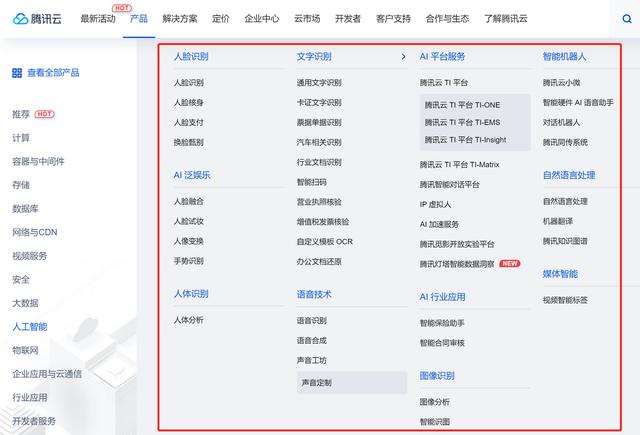Open the 机器翻译 product link

[x=558, y=221]
